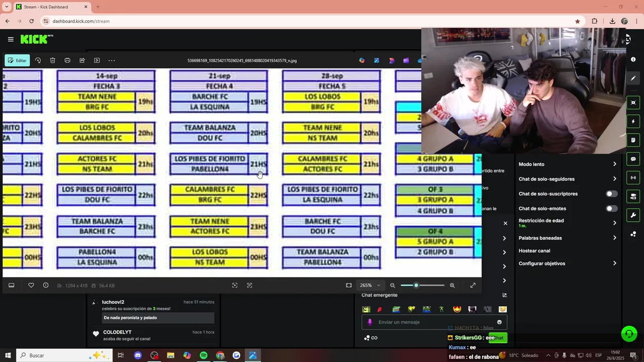Enable Chat de solo-suscriptores toggle

[611, 194]
